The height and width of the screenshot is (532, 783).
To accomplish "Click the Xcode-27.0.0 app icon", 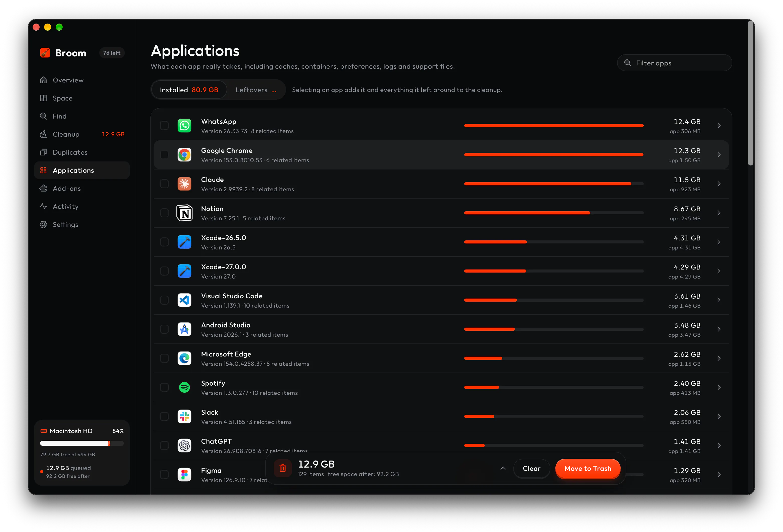I will point(184,271).
